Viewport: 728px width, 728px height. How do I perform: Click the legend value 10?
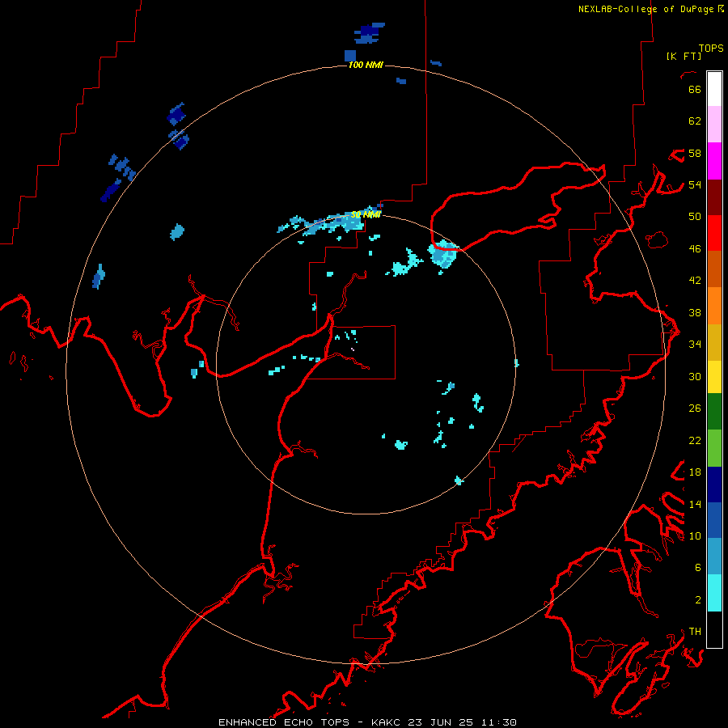(695, 535)
